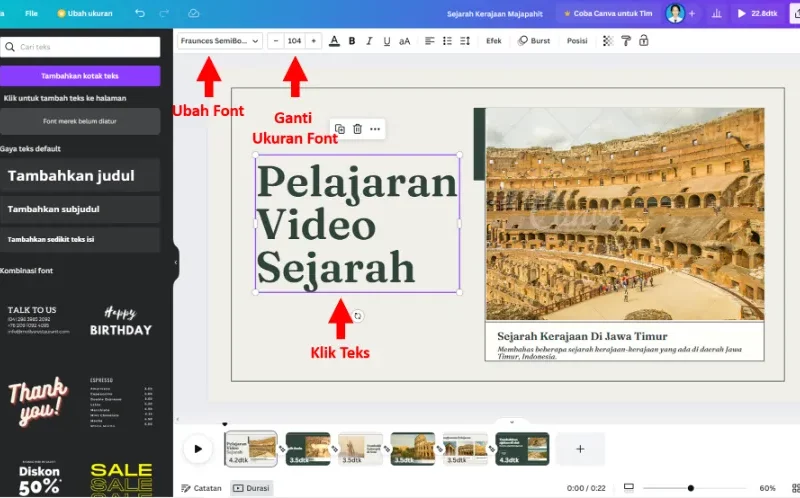Toggle bulleted list formatting
The height and width of the screenshot is (498, 800).
pos(447,41)
